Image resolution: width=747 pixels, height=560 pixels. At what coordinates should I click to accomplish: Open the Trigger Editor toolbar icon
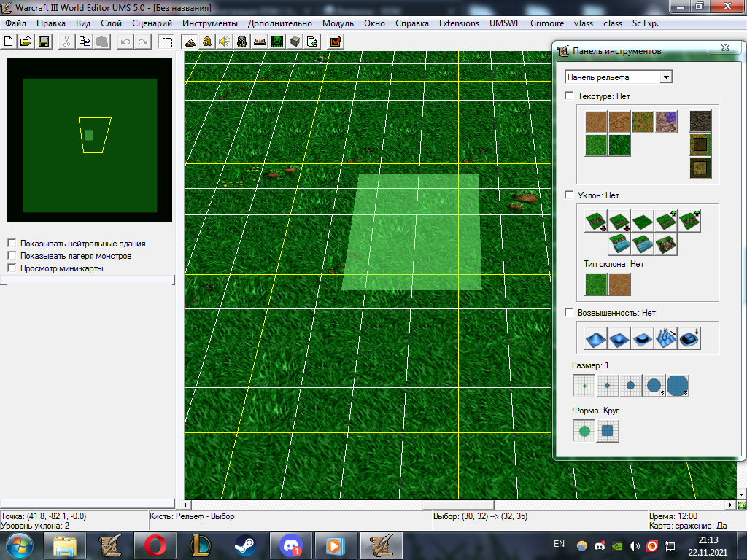coord(206,42)
